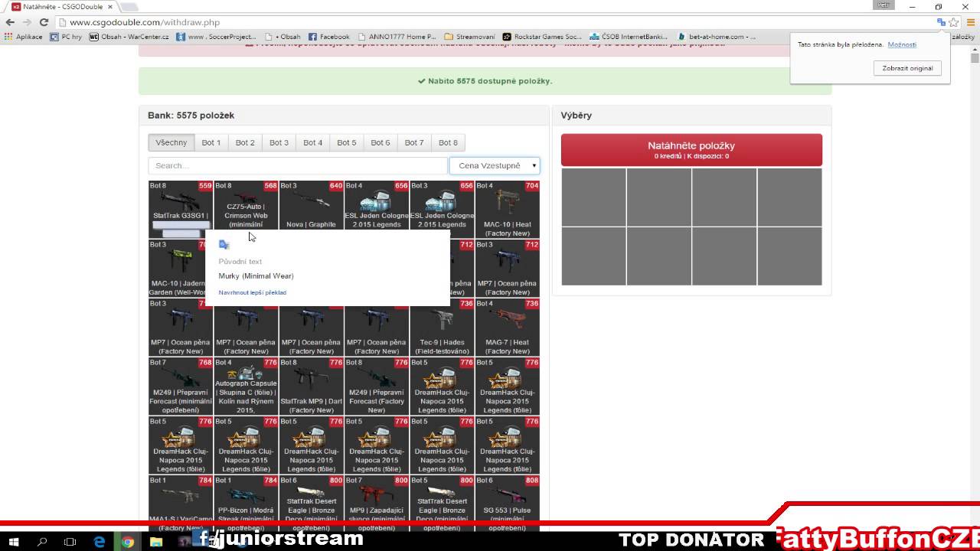Click the translate icon in address bar
Screen dimensions: 980x551
point(941,22)
